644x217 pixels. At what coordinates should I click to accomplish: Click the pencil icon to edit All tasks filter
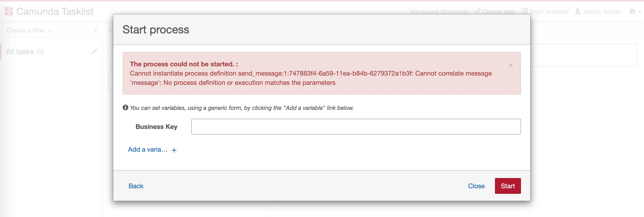pyautogui.click(x=94, y=51)
